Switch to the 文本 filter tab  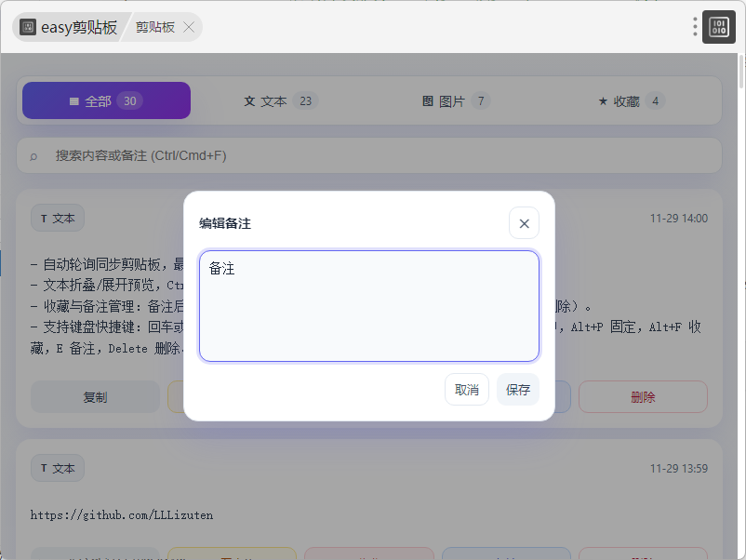[280, 100]
